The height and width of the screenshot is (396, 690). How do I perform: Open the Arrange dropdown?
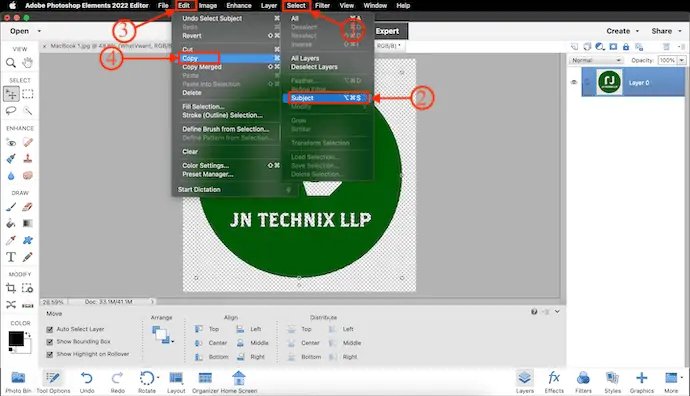[x=162, y=335]
